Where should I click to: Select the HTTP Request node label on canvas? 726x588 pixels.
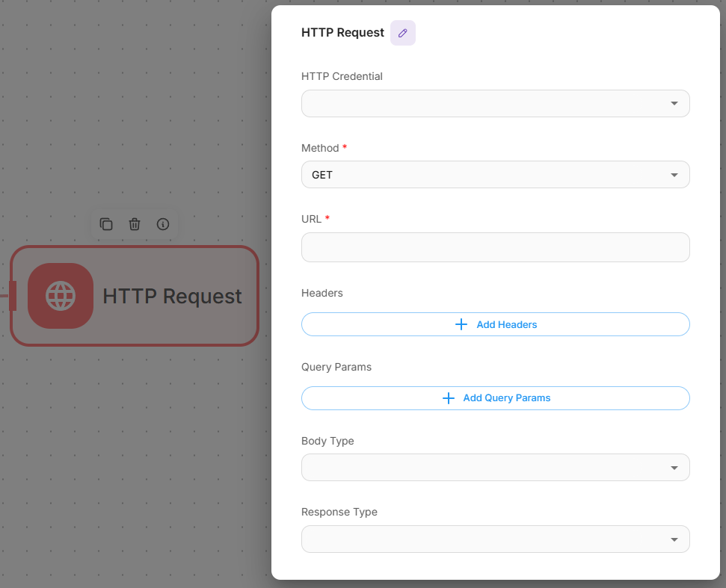(172, 297)
